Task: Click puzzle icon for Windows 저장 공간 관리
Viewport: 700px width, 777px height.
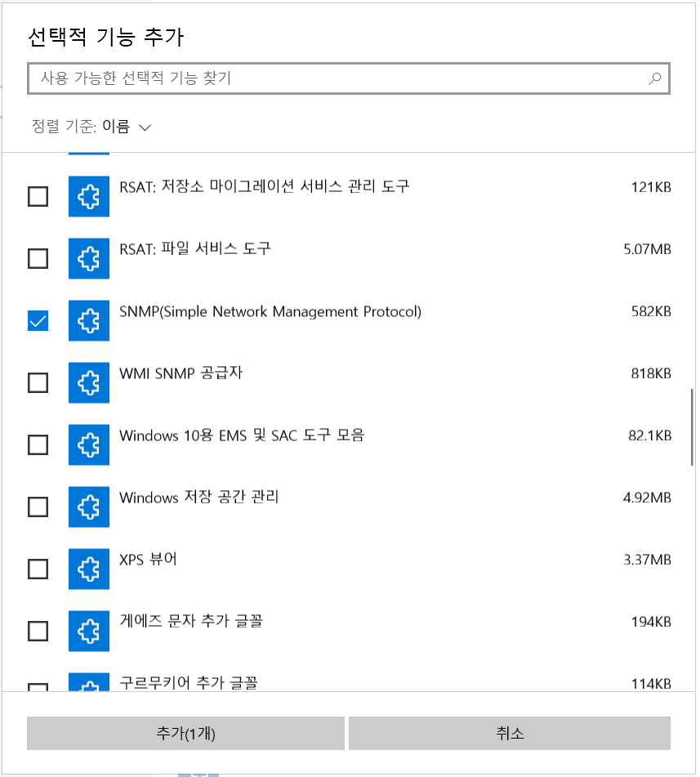Action: (x=89, y=507)
